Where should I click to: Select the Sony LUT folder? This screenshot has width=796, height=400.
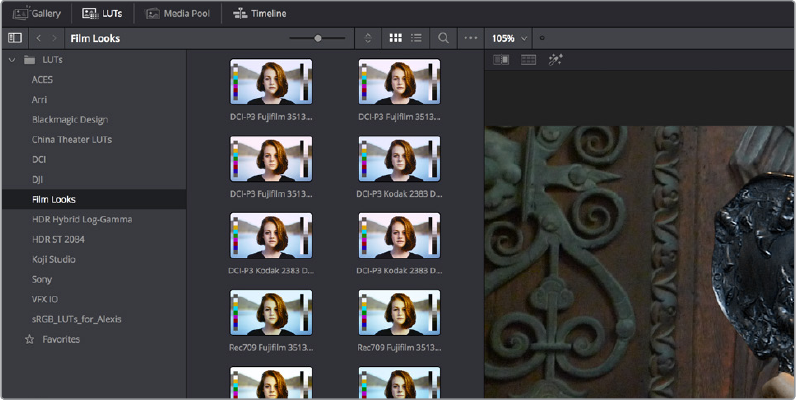click(41, 279)
